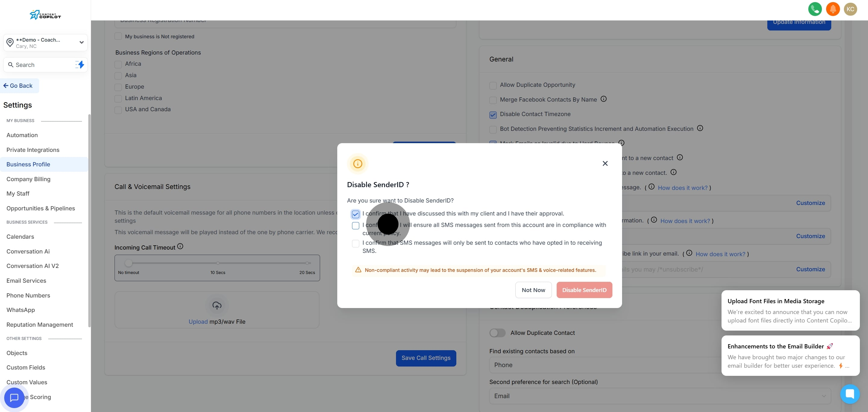The height and width of the screenshot is (412, 868).
Task: Open the Incoming Call Timeout info icon
Action: pyautogui.click(x=180, y=246)
